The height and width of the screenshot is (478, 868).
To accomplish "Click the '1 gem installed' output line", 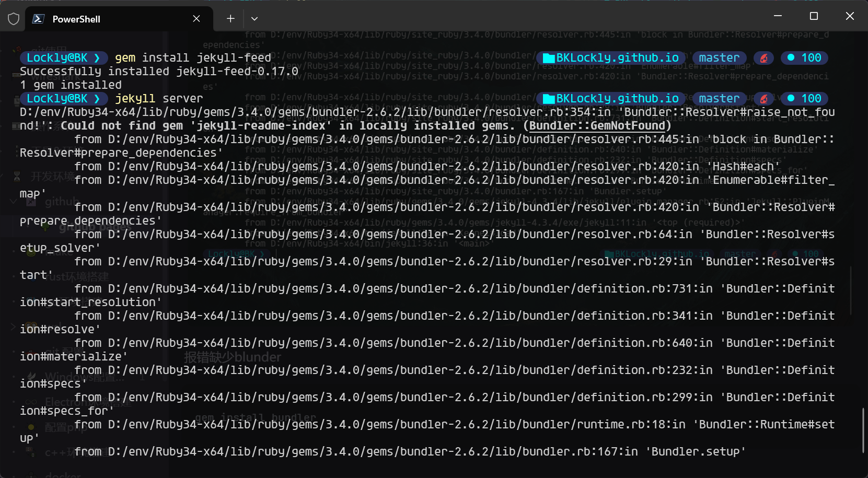I will pos(71,85).
